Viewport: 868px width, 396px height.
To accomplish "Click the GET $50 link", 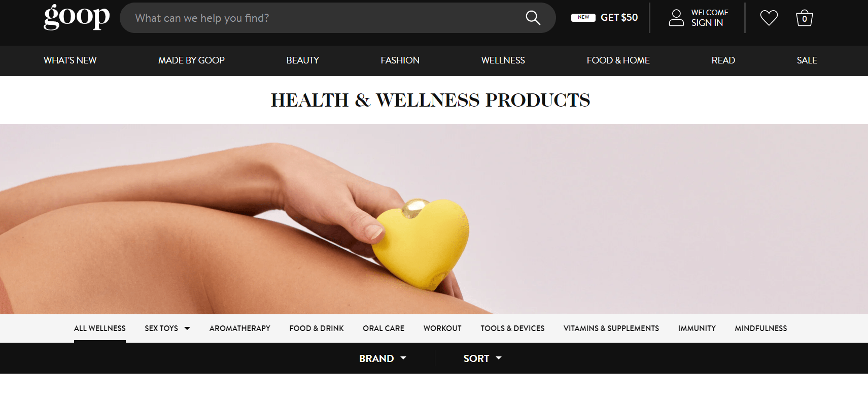I will pyautogui.click(x=619, y=17).
